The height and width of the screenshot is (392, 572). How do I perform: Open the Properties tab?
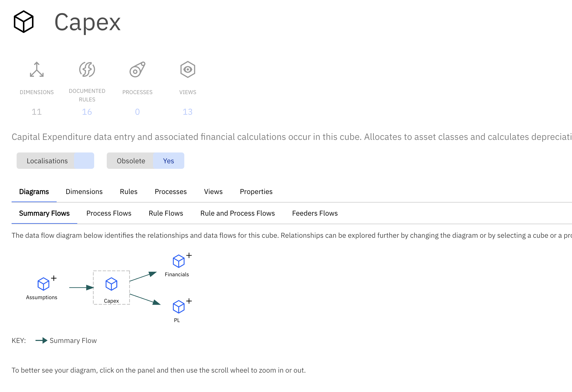tap(256, 192)
